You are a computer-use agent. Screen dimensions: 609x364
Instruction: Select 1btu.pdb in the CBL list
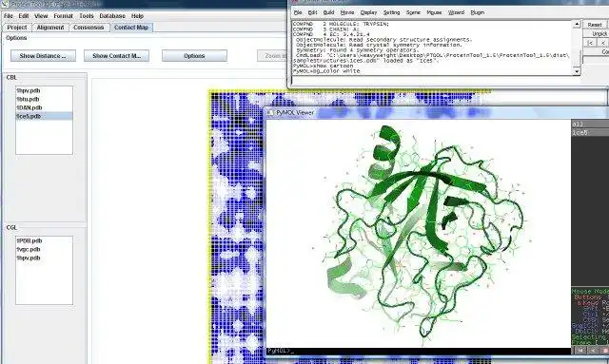pos(44,99)
